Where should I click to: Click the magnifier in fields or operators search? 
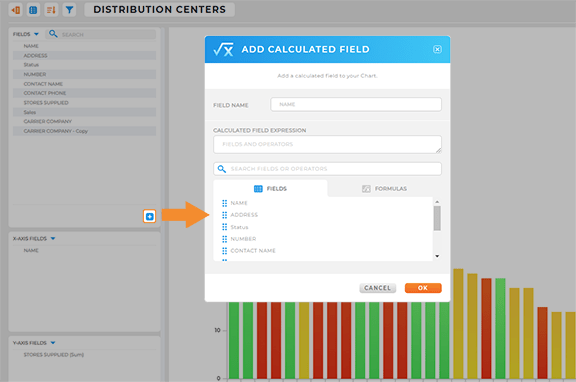click(x=222, y=169)
